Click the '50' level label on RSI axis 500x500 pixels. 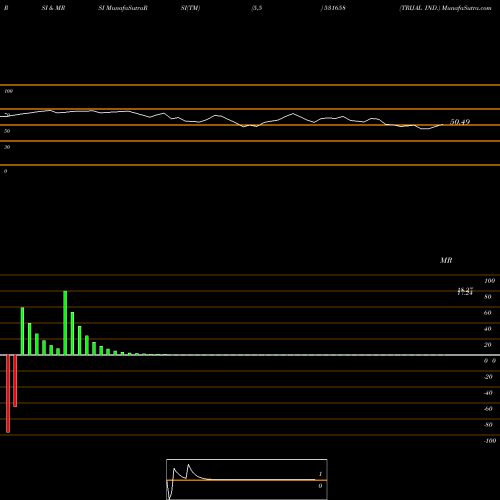tap(7, 131)
